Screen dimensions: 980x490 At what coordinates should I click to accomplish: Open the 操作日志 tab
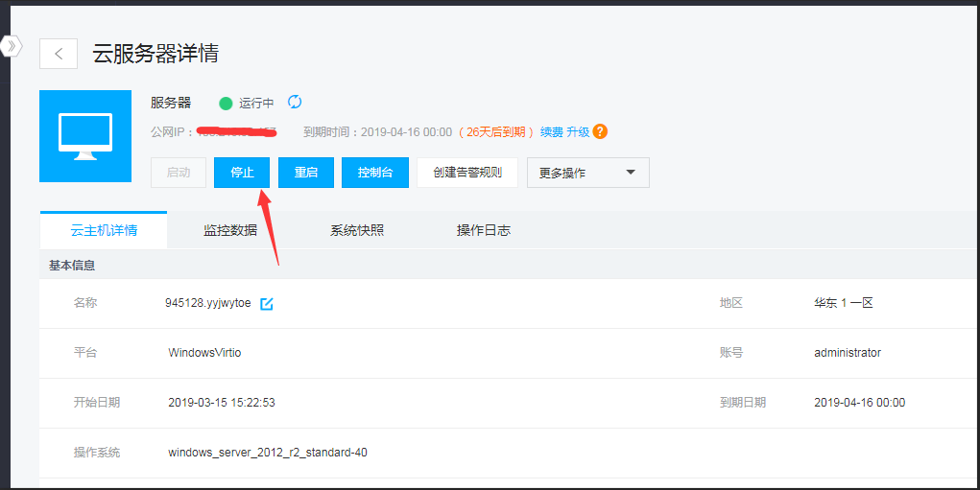click(x=484, y=230)
